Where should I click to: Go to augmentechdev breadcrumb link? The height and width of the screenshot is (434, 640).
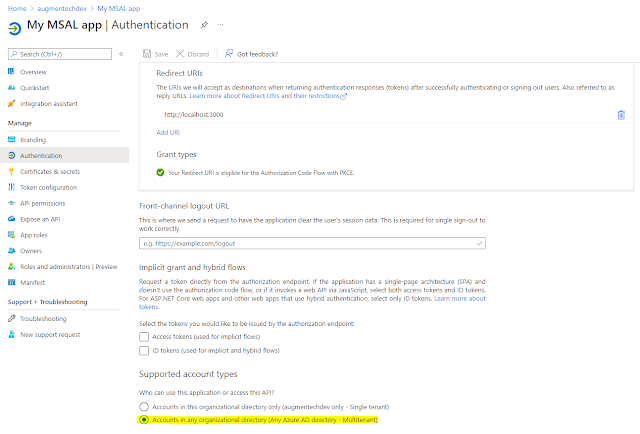click(62, 9)
